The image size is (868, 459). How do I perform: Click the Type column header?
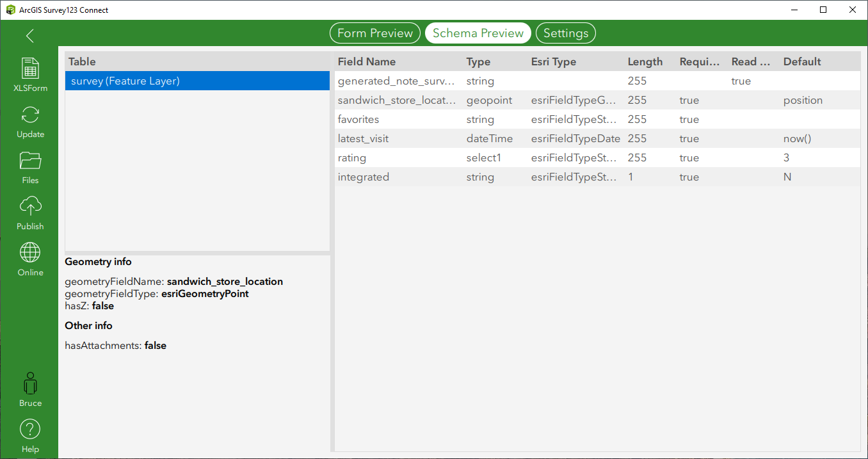click(x=478, y=61)
